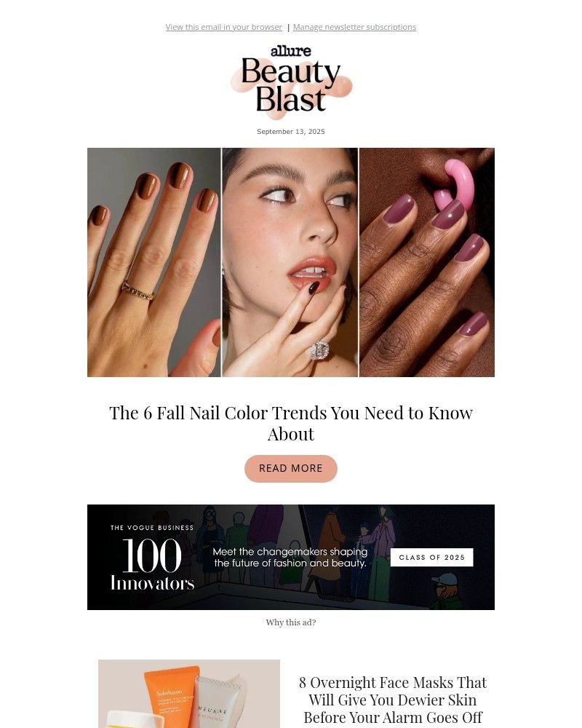Click the READ MORE button

(291, 468)
